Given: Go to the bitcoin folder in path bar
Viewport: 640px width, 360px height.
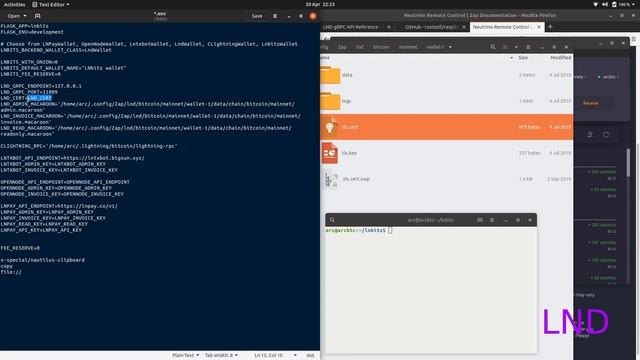Looking at the screenshot, I should point(381,47).
